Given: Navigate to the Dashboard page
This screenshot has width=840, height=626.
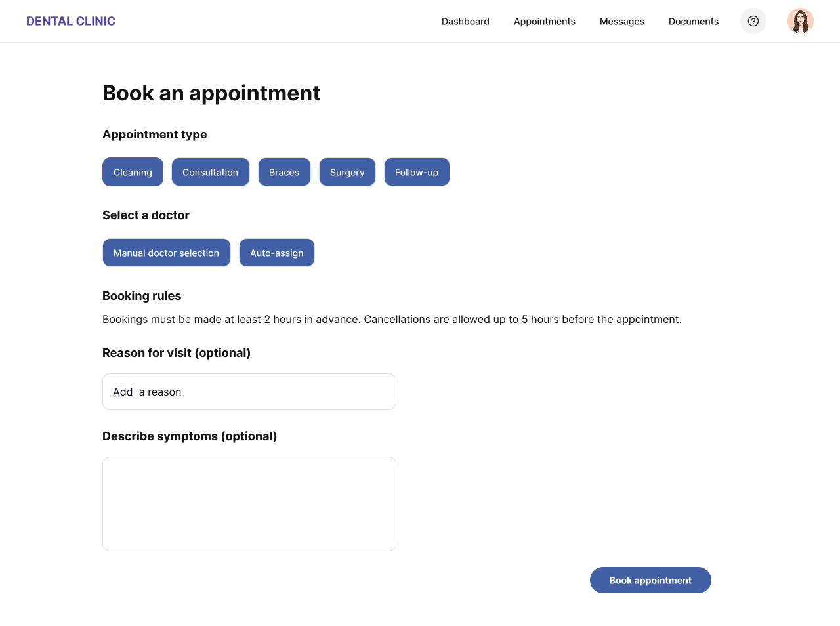Looking at the screenshot, I should [465, 21].
